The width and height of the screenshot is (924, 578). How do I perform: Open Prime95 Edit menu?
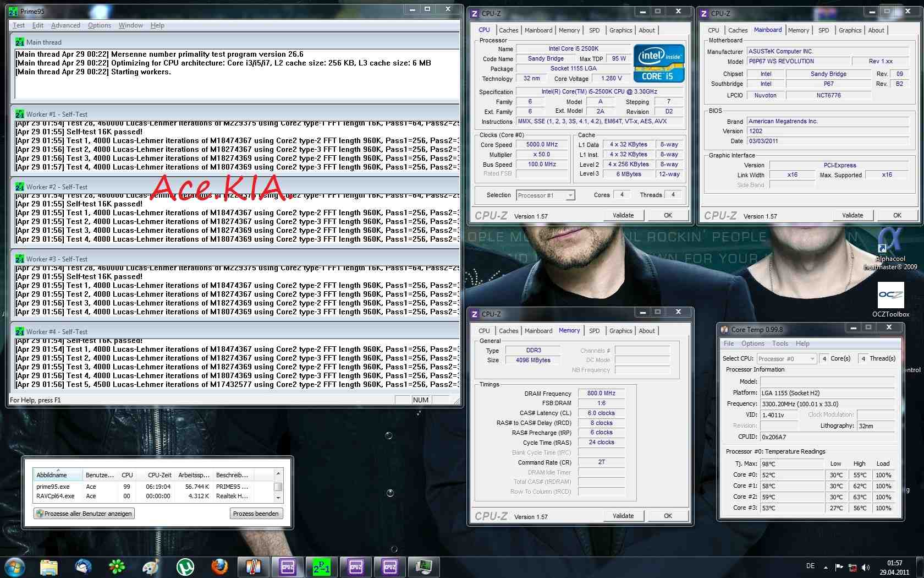(x=38, y=25)
